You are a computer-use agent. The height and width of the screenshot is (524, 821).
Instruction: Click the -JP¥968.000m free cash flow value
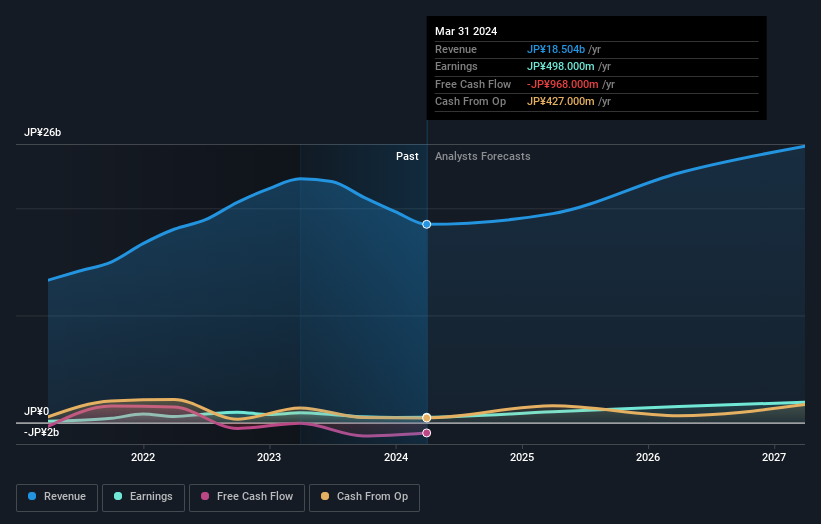coord(562,84)
